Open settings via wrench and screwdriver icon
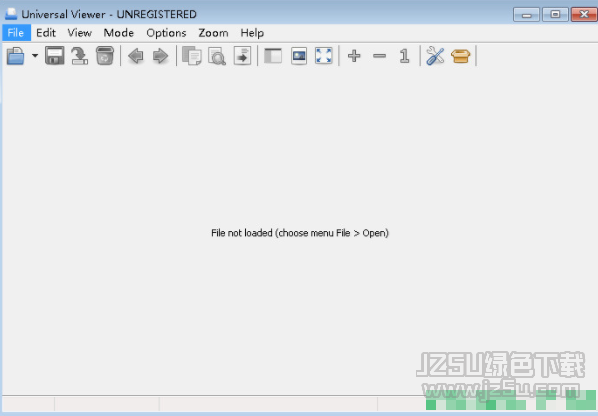Viewport: 598px width, 416px height. pos(435,56)
